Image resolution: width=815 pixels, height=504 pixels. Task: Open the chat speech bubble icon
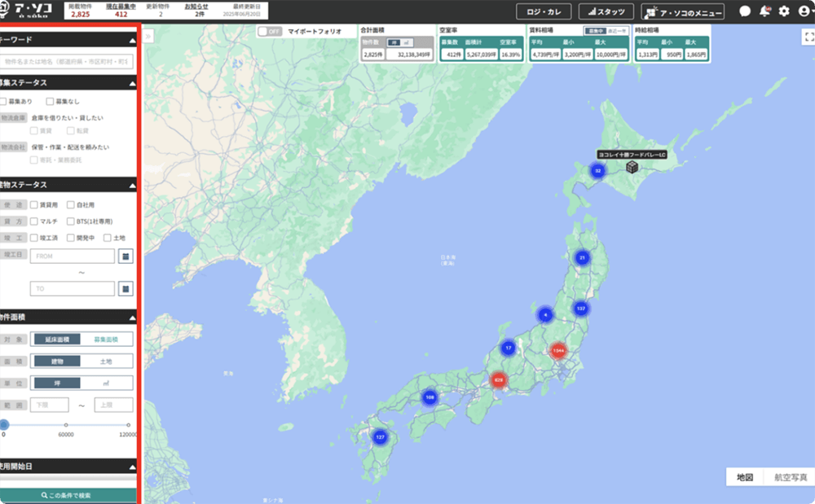(745, 11)
